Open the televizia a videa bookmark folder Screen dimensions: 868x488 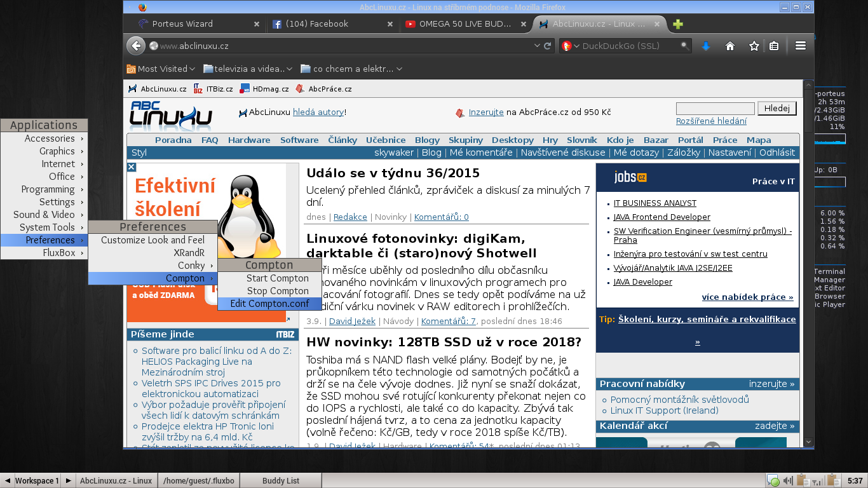tap(247, 69)
